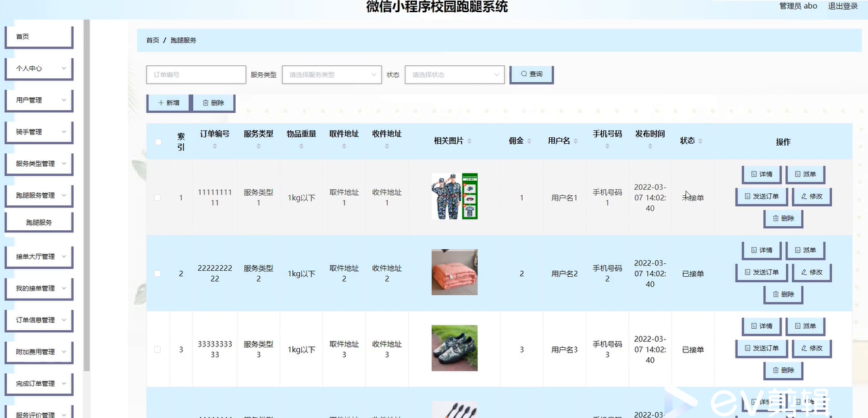Select 跑腿服务 submenu item

(39, 222)
